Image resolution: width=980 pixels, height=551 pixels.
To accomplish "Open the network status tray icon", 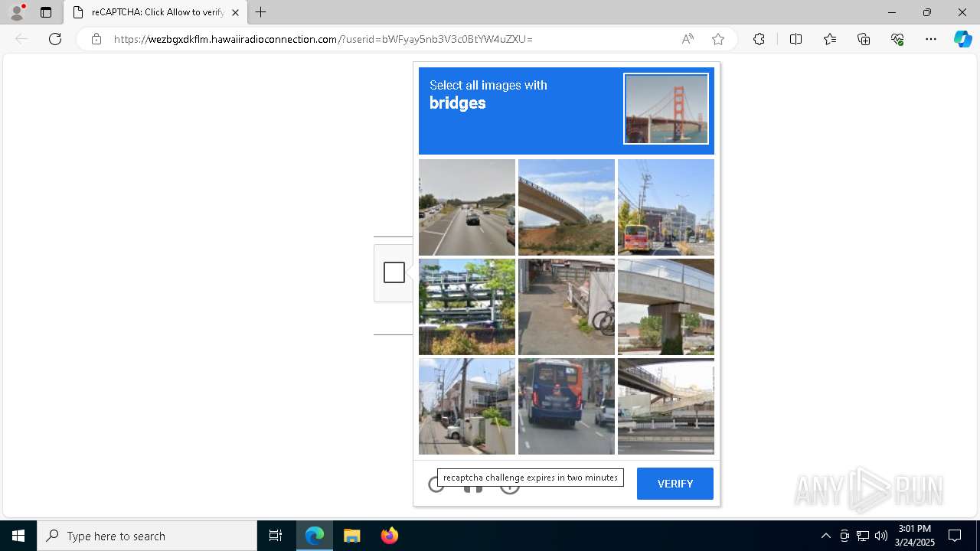I will click(x=863, y=536).
